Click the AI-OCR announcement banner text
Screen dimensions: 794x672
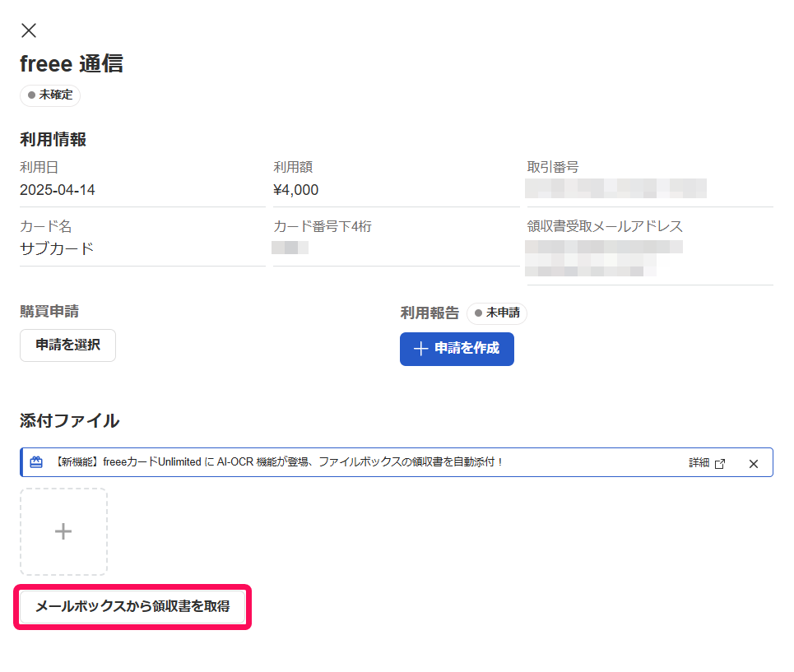coord(277,462)
